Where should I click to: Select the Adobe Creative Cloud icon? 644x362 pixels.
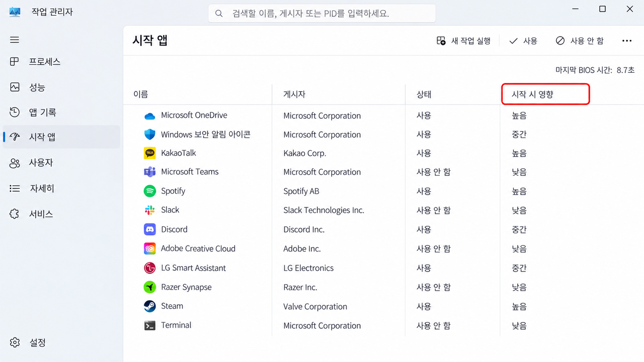coord(150,249)
